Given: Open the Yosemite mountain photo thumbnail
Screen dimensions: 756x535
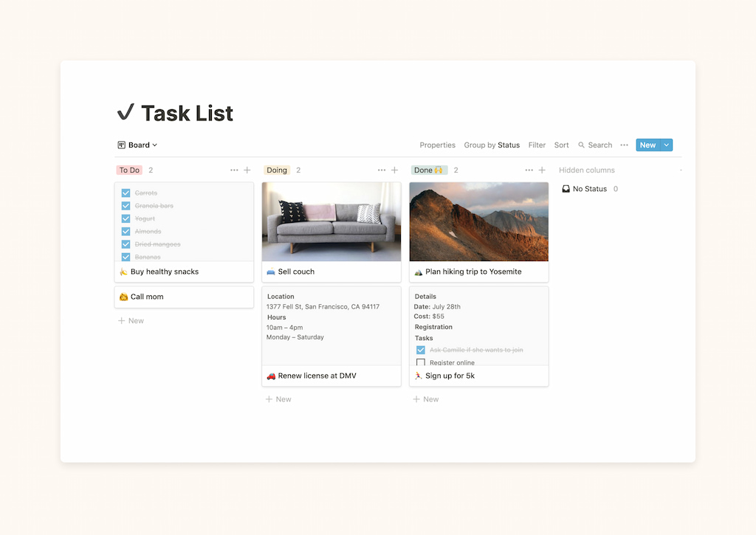Looking at the screenshot, I should click(x=479, y=221).
